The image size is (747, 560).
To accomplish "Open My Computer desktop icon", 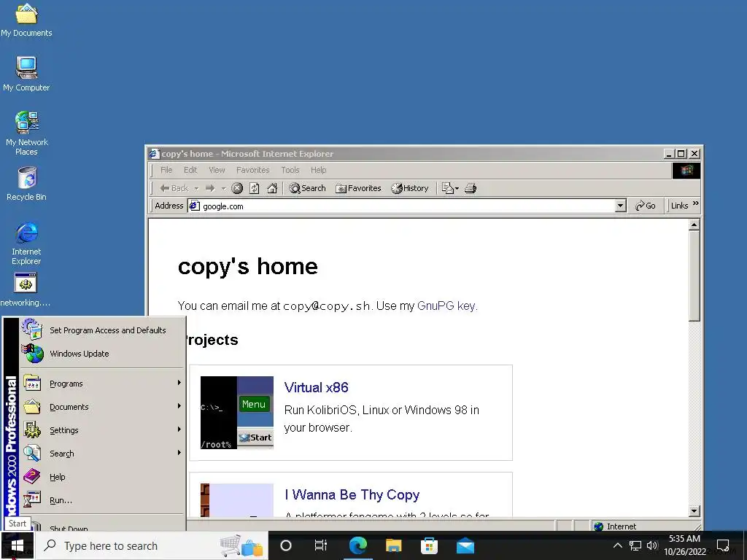I will (x=26, y=74).
